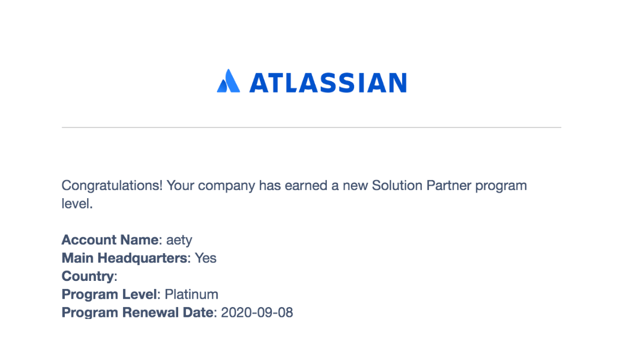The height and width of the screenshot is (362, 644).
Task: Select the "Platinum" program level value
Action: click(x=191, y=294)
